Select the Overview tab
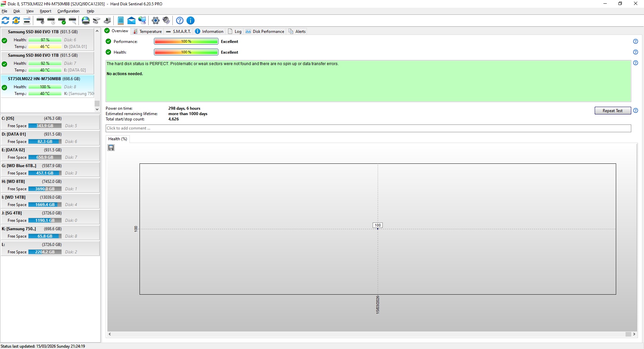644x349 pixels. [x=116, y=31]
